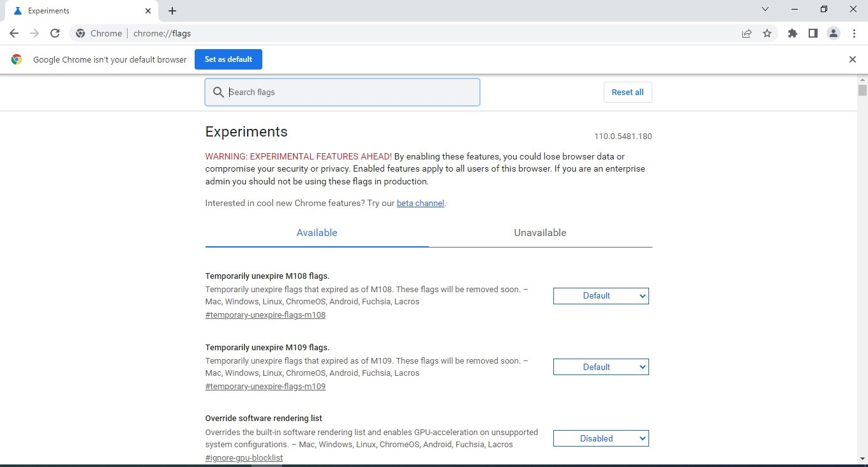This screenshot has height=467, width=868.
Task: Bookmark this page with the star icon
Action: pos(767,33)
